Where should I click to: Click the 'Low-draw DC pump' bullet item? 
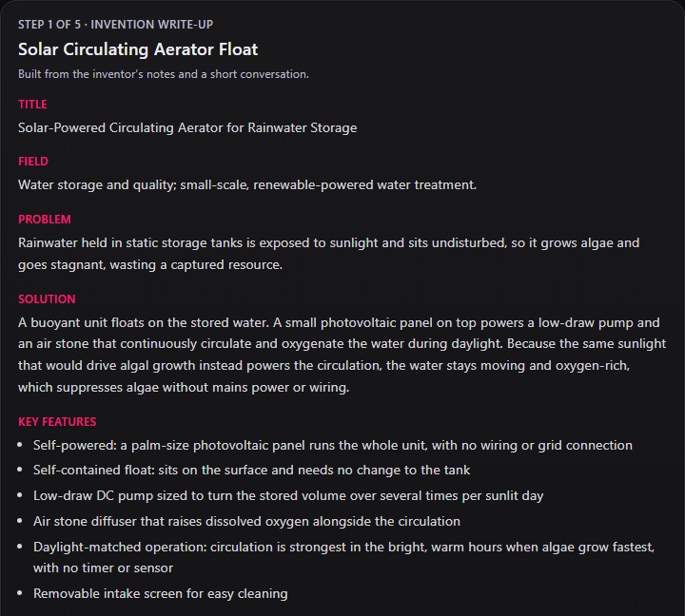pos(288,496)
